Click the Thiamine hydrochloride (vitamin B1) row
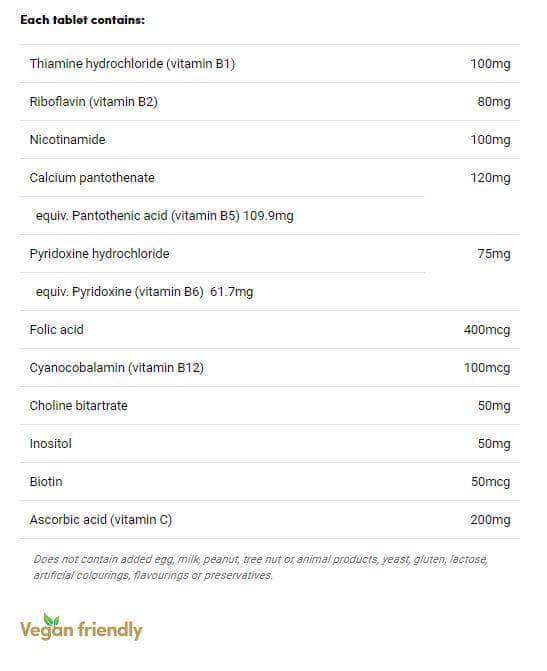Image resolution: width=547 pixels, height=671 pixels. pos(270,64)
